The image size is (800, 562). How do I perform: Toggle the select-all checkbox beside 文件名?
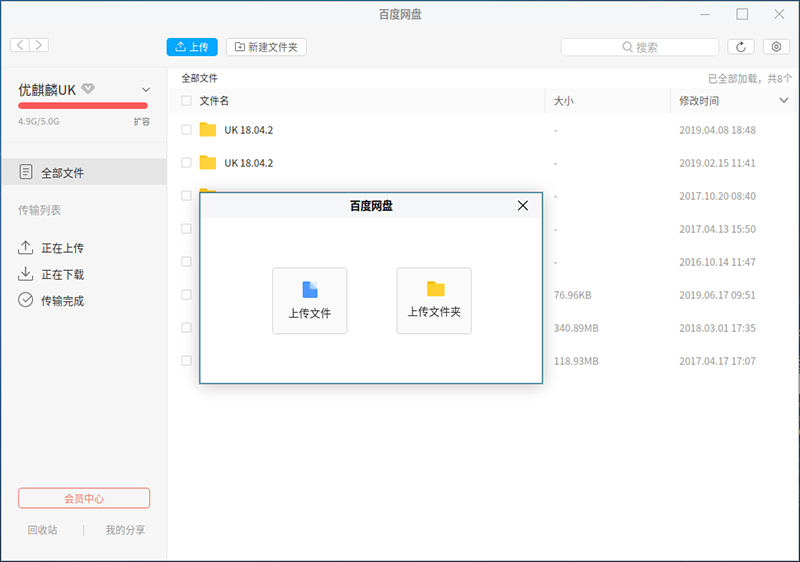186,101
